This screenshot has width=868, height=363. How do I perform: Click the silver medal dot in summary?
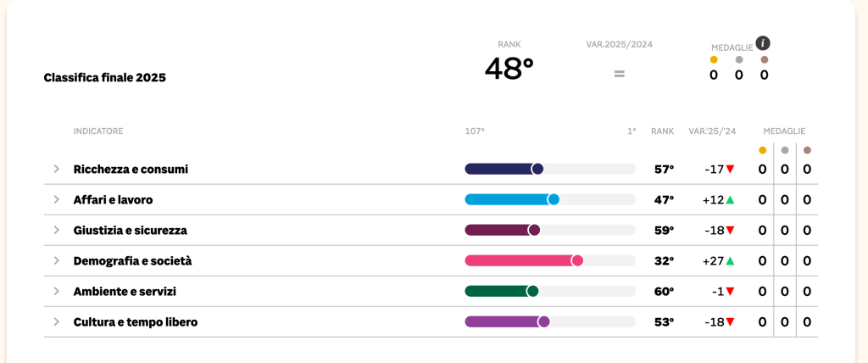[739, 59]
